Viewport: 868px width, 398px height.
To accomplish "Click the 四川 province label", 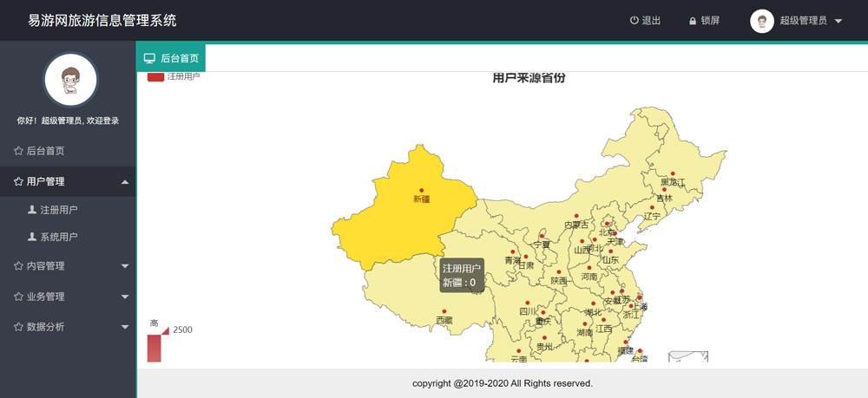I will (x=528, y=312).
